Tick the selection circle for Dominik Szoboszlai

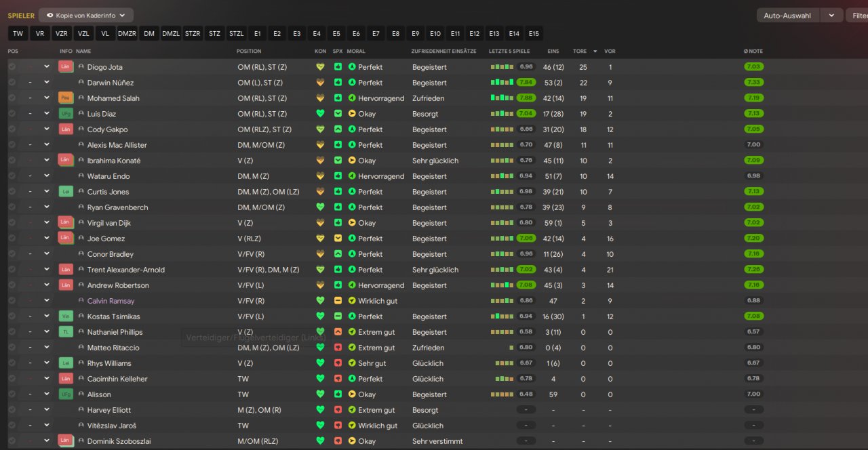[x=12, y=441]
